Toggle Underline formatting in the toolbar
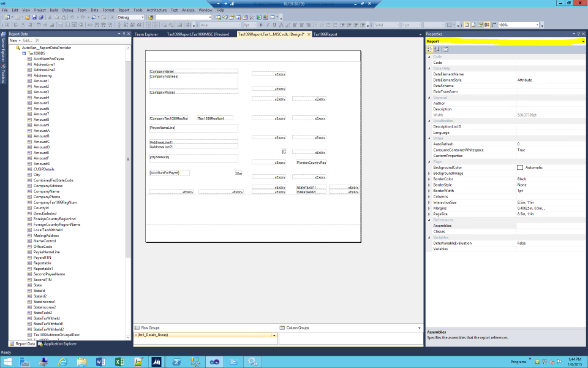The height and width of the screenshot is (368, 588). (274, 25)
